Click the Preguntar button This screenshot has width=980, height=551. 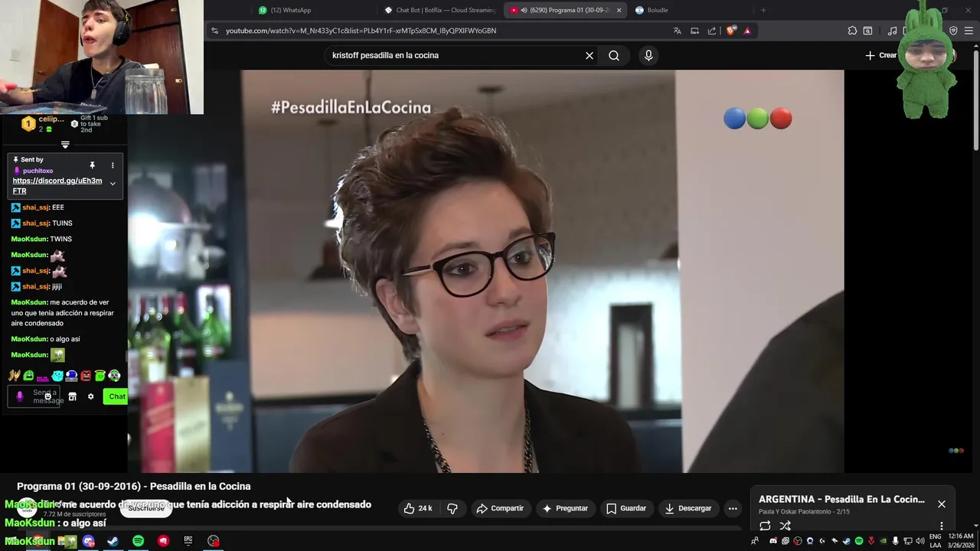pyautogui.click(x=565, y=508)
